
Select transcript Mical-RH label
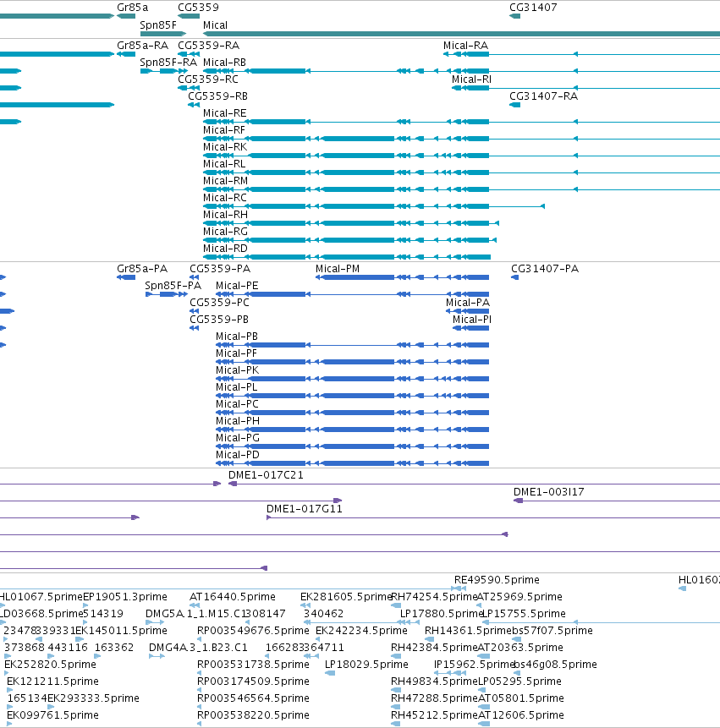(x=225, y=215)
